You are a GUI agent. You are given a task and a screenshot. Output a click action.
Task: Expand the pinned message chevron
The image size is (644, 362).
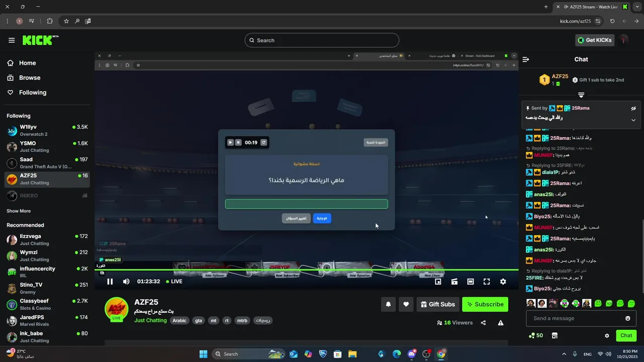click(633, 120)
